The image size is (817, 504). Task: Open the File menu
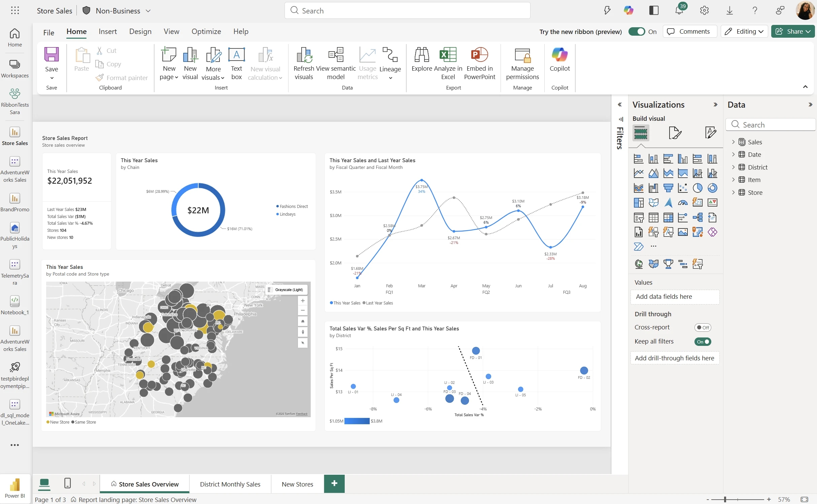(49, 32)
